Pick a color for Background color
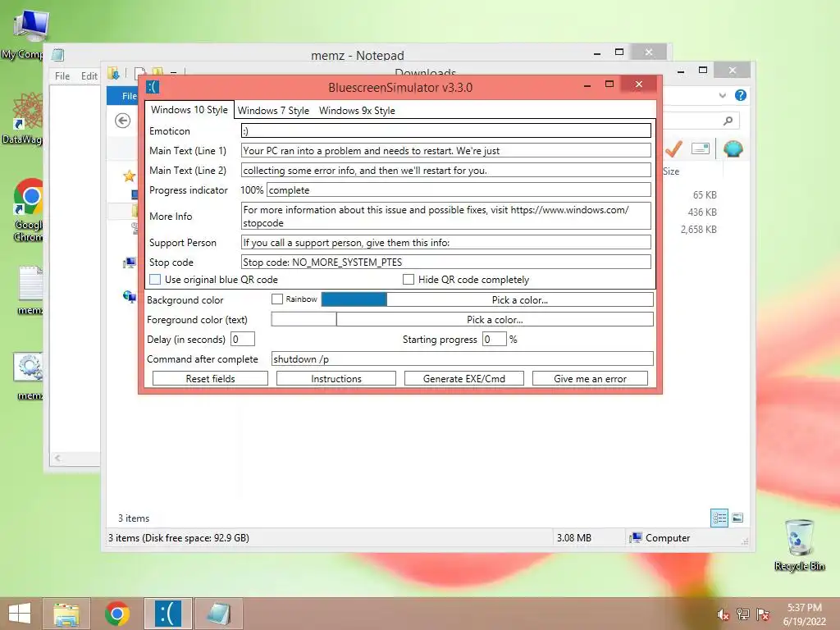 tap(519, 299)
